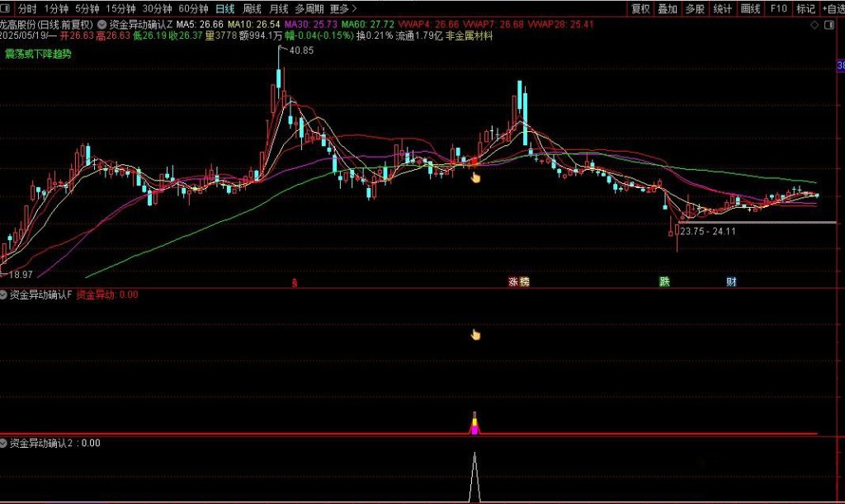Switch to the 分时 intraday tab
This screenshot has height=504, width=845.
click(x=27, y=9)
